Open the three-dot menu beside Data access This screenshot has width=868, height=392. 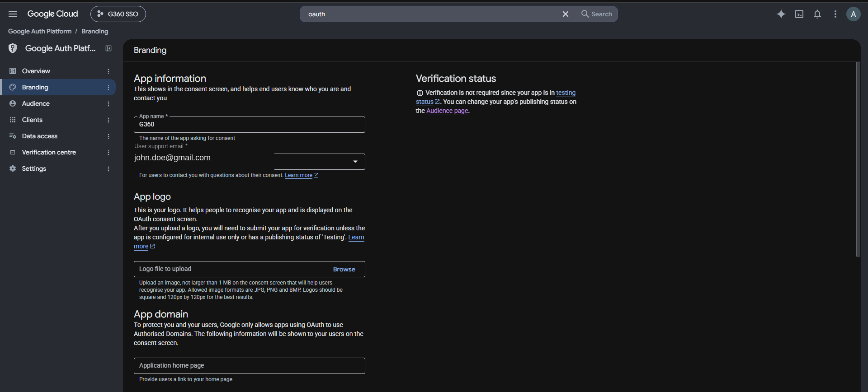(x=108, y=136)
